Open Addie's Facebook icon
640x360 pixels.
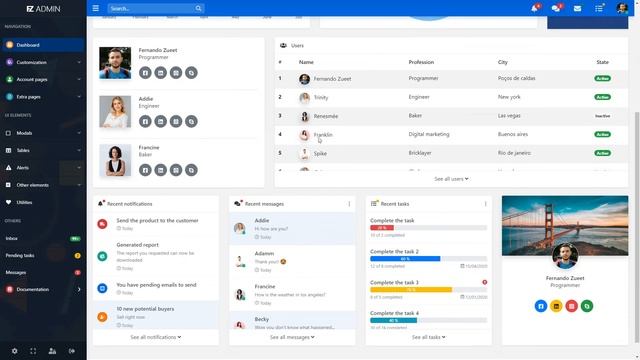[145, 121]
